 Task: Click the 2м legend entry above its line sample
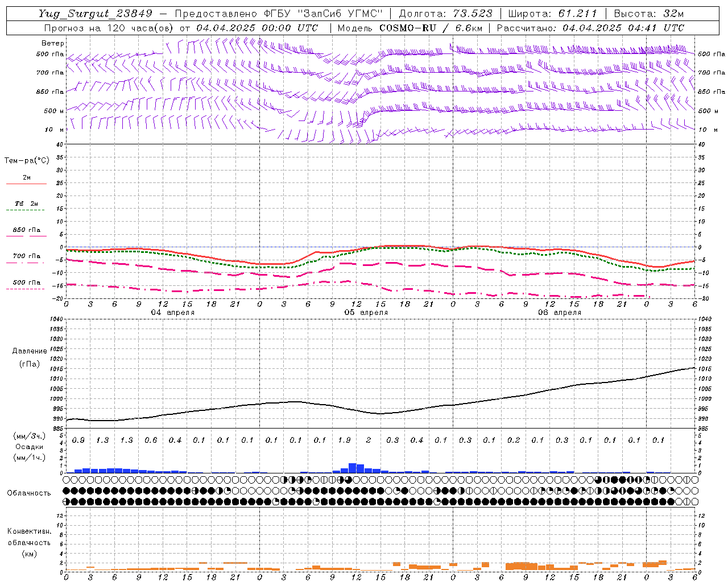click(x=27, y=177)
